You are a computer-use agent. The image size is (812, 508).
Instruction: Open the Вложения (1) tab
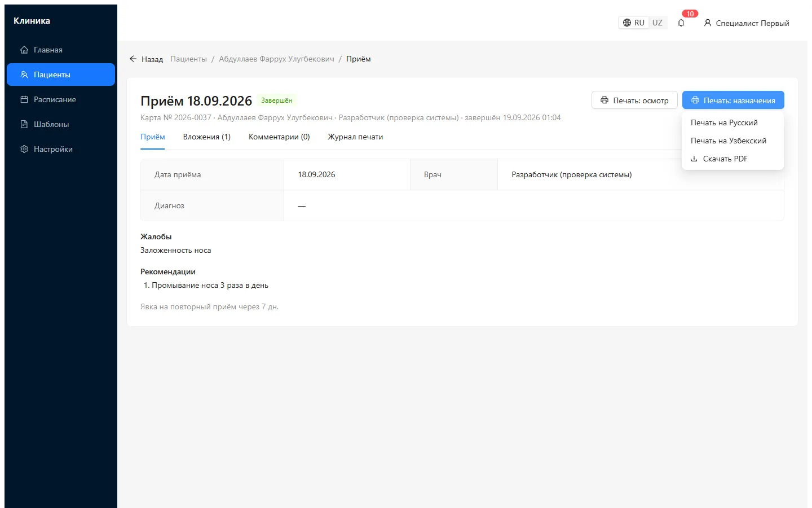tap(207, 137)
